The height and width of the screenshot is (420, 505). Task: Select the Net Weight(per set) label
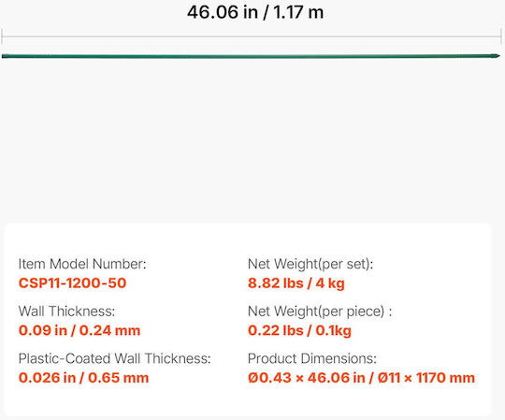click(x=310, y=264)
